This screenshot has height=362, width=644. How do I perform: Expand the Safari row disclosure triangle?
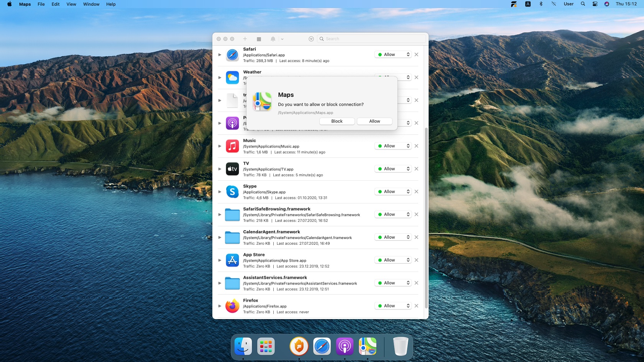pyautogui.click(x=220, y=55)
